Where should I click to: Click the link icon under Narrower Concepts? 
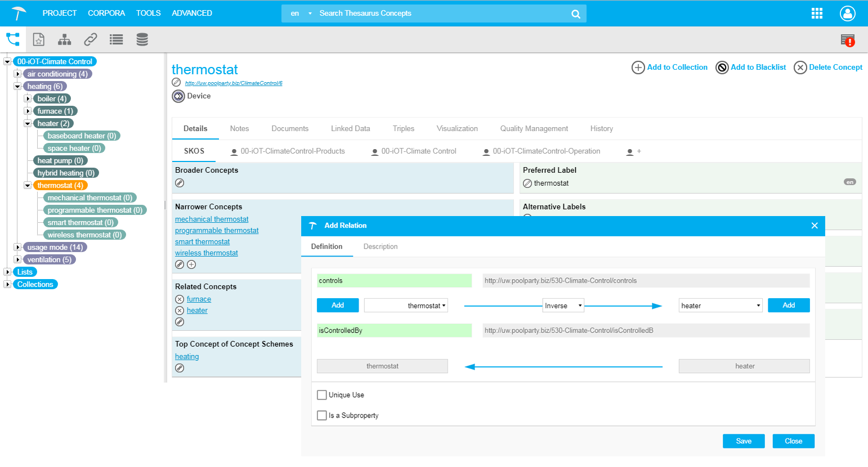[180, 264]
